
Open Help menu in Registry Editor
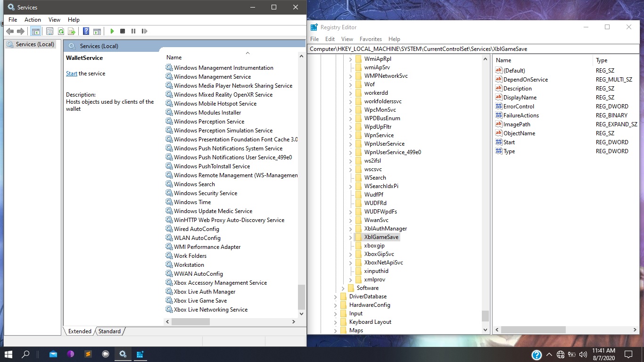click(x=394, y=39)
